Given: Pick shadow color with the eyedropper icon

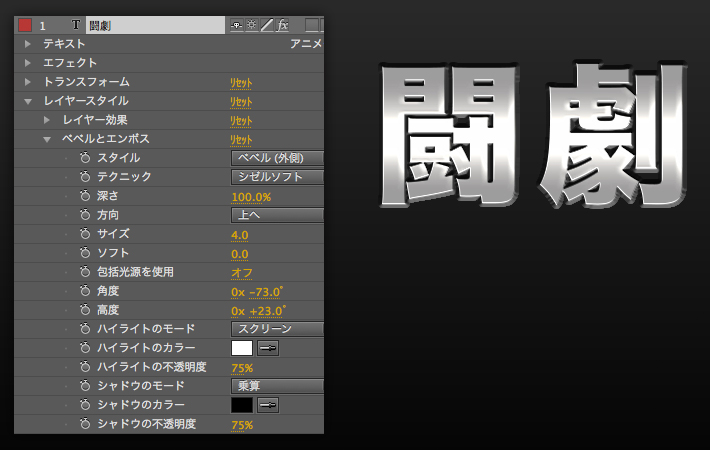Looking at the screenshot, I should 268,405.
